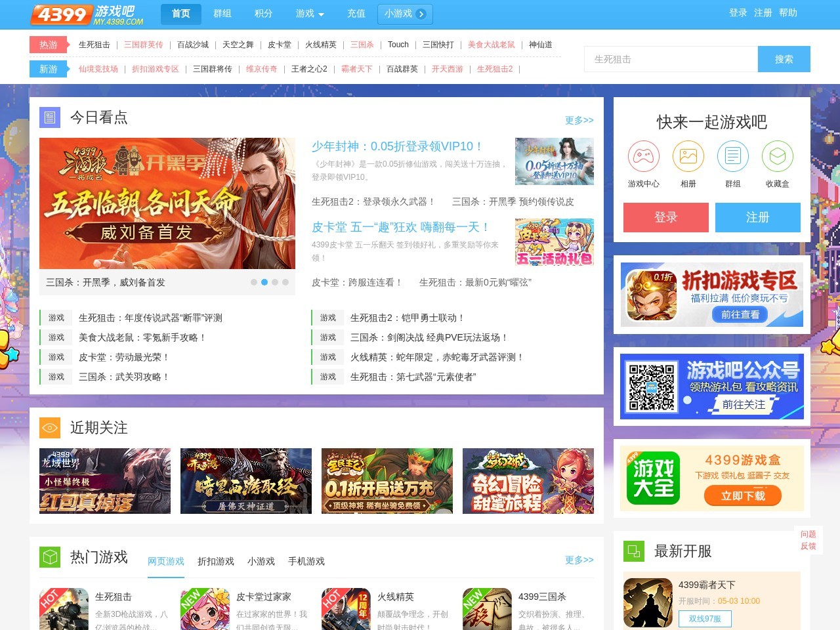840x630 pixels.
Task: Open article 美食大战老鼠：零氪新手攻略！
Action: pyautogui.click(x=142, y=337)
